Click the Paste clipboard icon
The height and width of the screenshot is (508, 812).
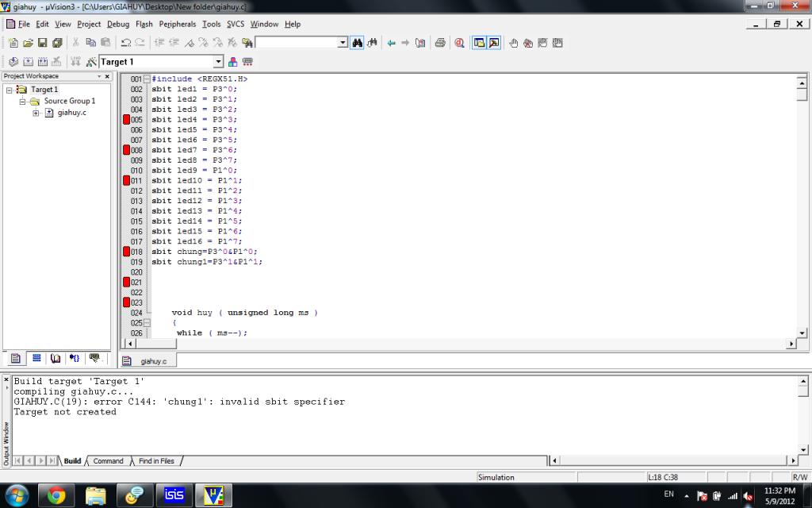tap(105, 43)
